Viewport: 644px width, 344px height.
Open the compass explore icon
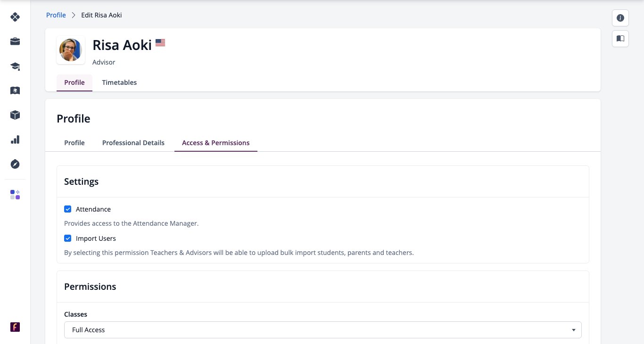tap(15, 164)
